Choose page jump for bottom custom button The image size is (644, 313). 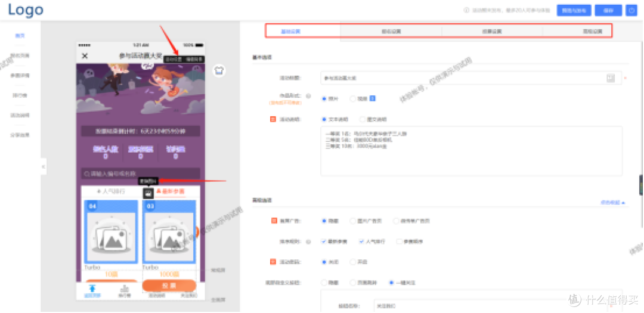coord(352,283)
